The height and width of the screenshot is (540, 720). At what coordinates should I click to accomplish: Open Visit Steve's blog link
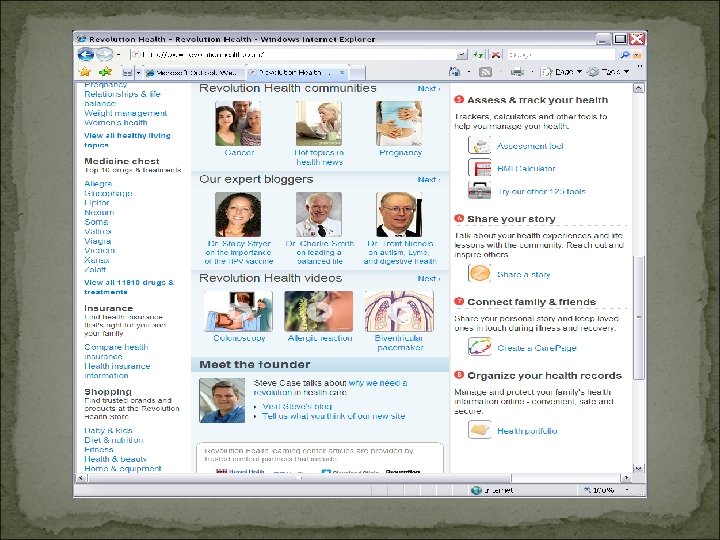(x=297, y=406)
